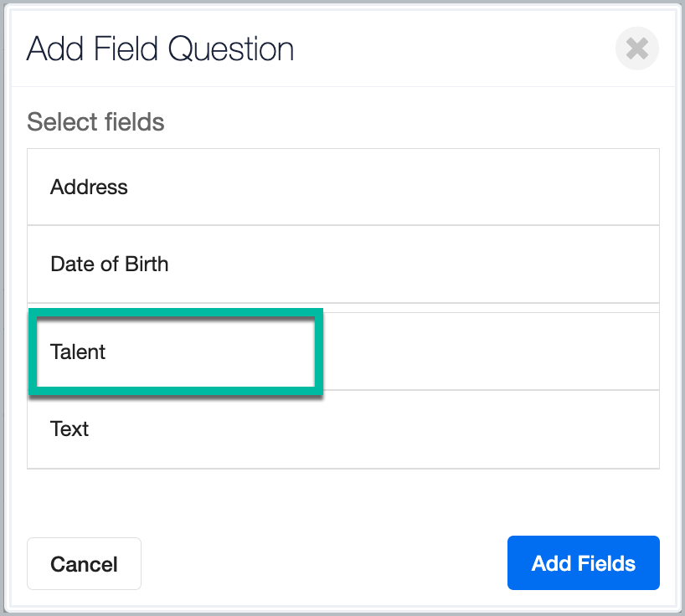Screen dimensions: 685x616
Task: Dismiss the modal with the X button
Action: [x=636, y=49]
